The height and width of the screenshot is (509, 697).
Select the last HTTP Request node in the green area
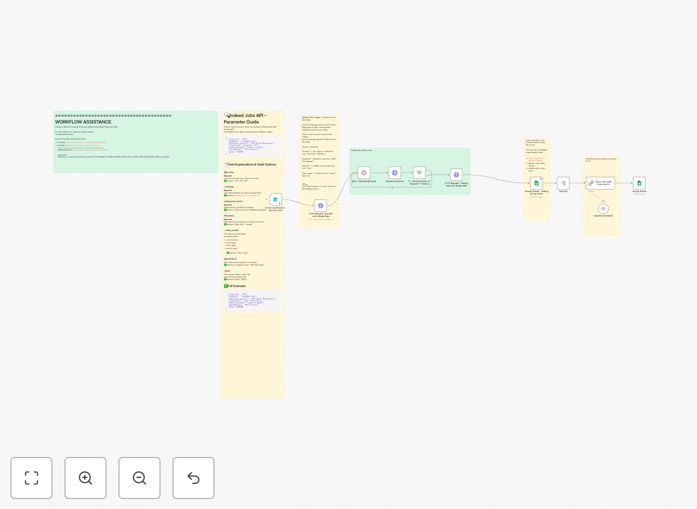click(456, 175)
